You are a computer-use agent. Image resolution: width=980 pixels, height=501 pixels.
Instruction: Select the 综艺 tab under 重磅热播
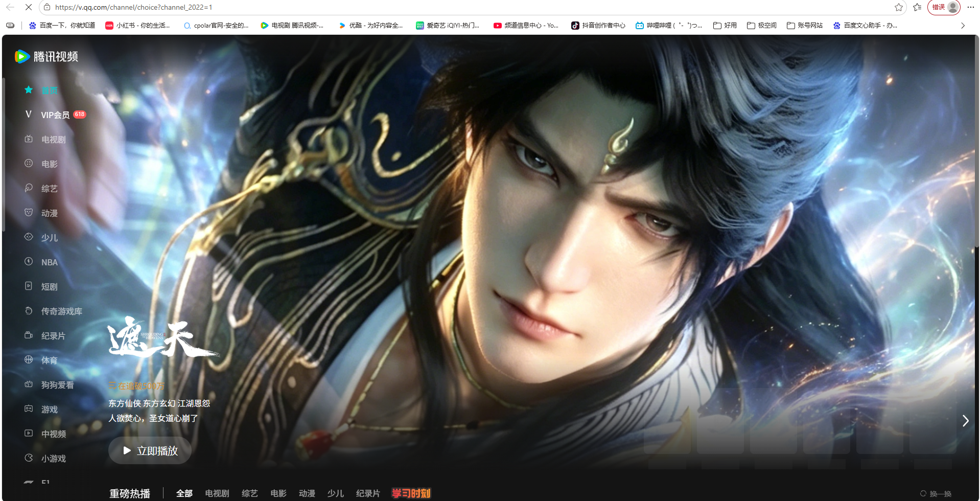click(x=250, y=493)
